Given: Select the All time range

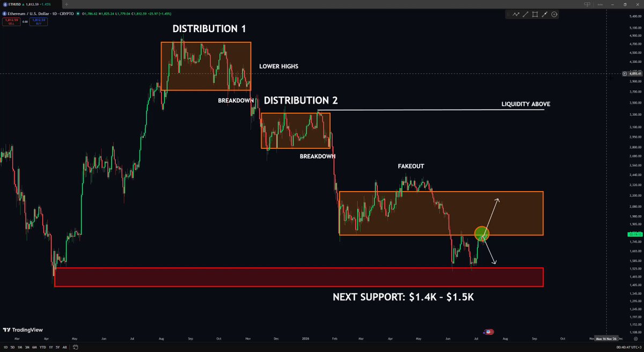Looking at the screenshot, I should 65,347.
